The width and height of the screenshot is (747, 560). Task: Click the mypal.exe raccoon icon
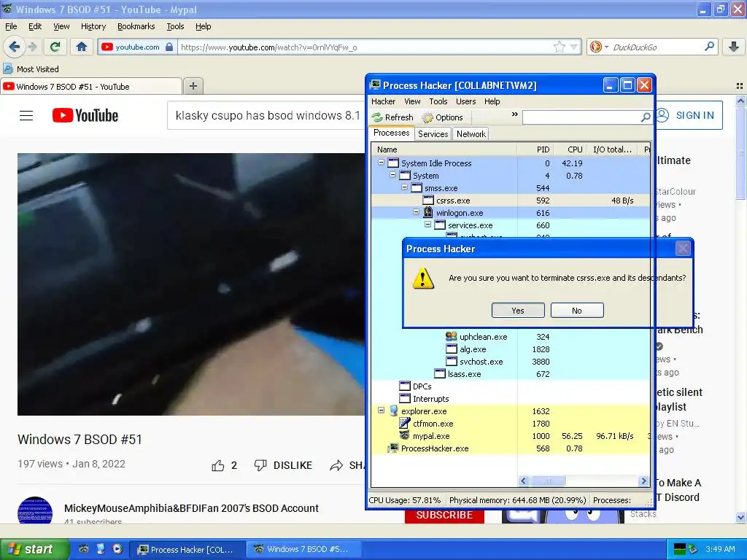pyautogui.click(x=404, y=435)
